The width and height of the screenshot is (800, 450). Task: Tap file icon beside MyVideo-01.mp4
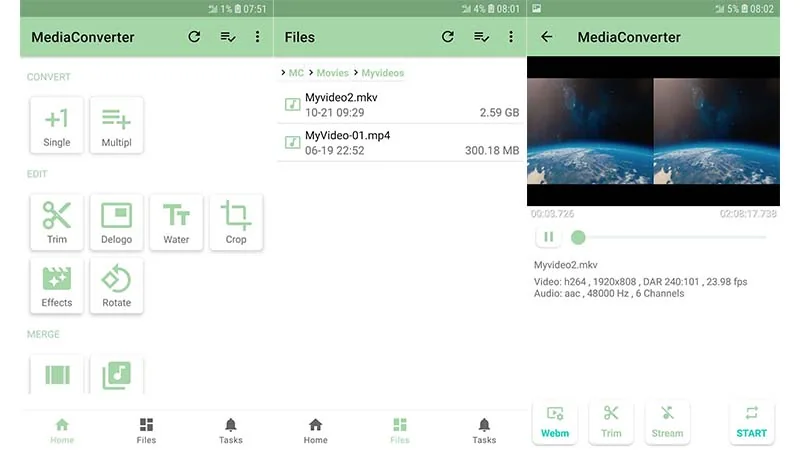[x=292, y=142]
